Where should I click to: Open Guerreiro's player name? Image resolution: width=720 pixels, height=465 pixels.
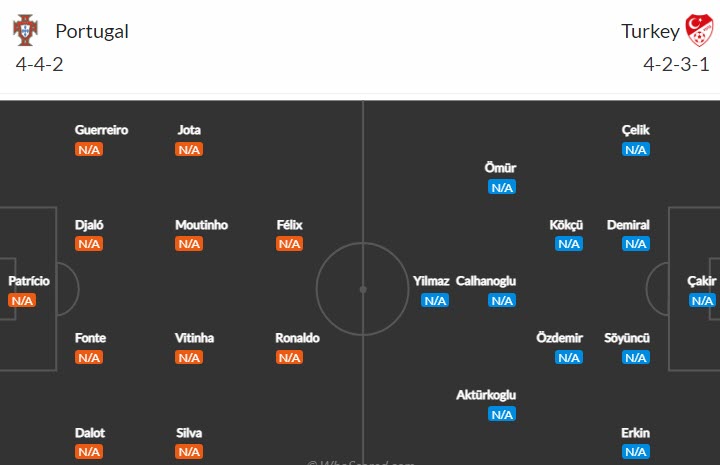(101, 130)
